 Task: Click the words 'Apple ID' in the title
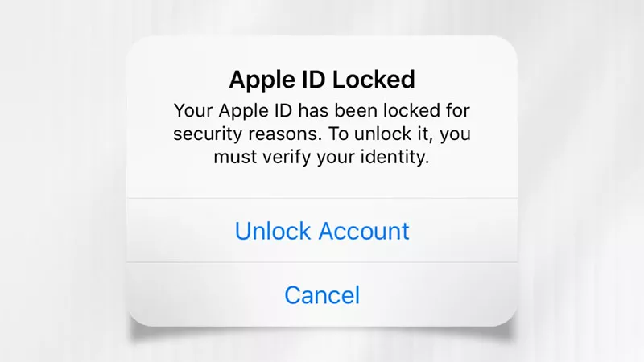(x=277, y=79)
